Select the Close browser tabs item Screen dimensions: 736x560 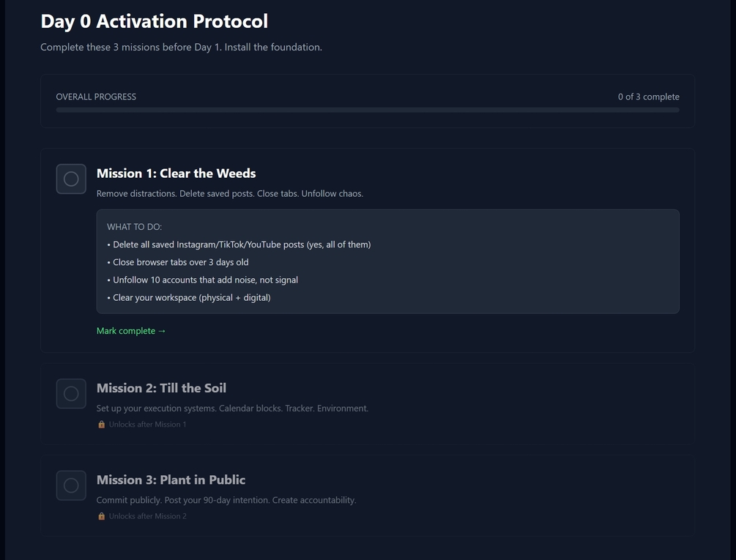[180, 262]
